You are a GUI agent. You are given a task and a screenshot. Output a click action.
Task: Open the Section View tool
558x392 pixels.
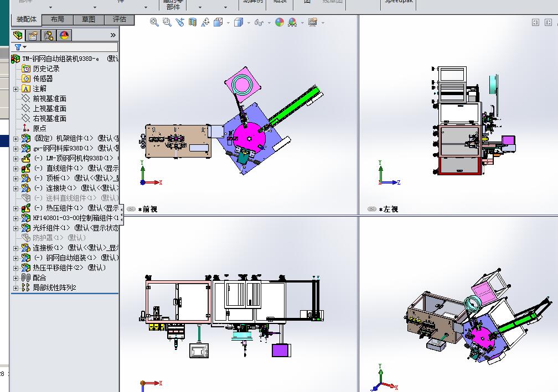coord(193,23)
